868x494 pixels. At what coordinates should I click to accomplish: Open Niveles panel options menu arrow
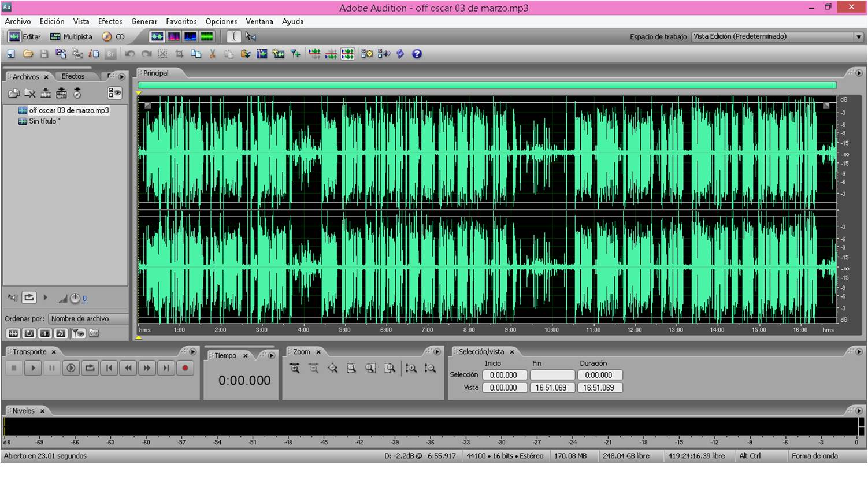point(860,411)
